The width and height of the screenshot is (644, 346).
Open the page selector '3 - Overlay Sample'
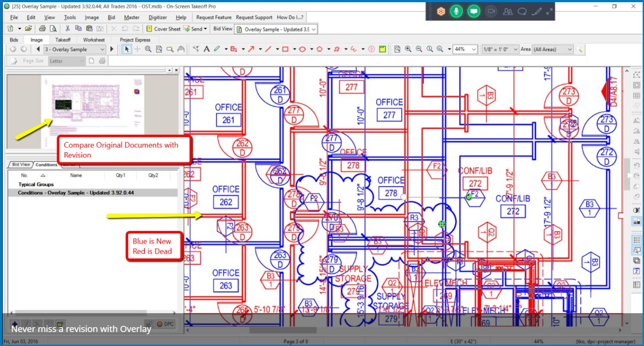coord(74,49)
